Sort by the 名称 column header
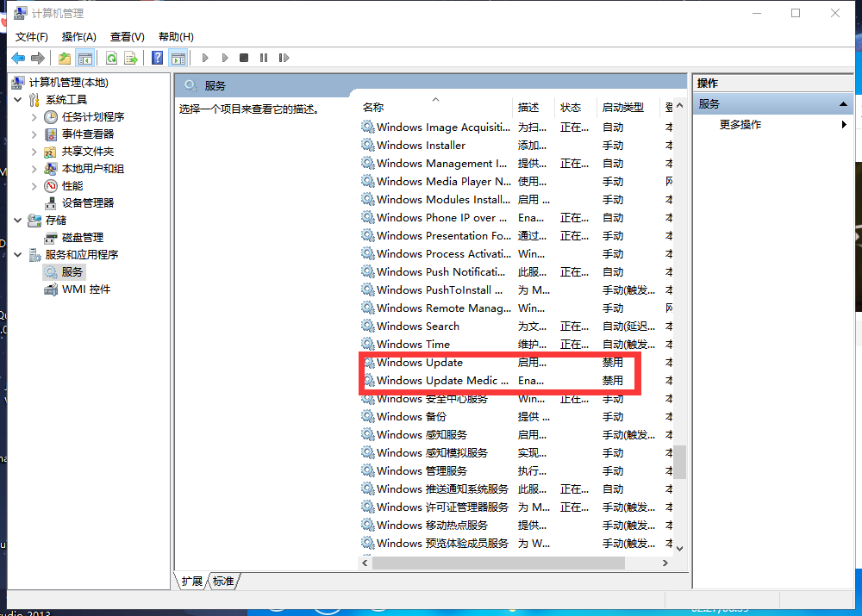 435,108
